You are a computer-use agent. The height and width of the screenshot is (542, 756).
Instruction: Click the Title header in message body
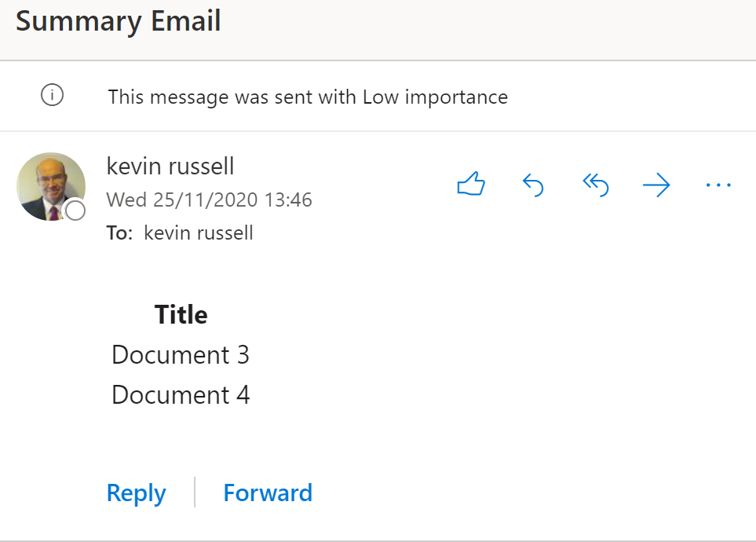point(181,315)
